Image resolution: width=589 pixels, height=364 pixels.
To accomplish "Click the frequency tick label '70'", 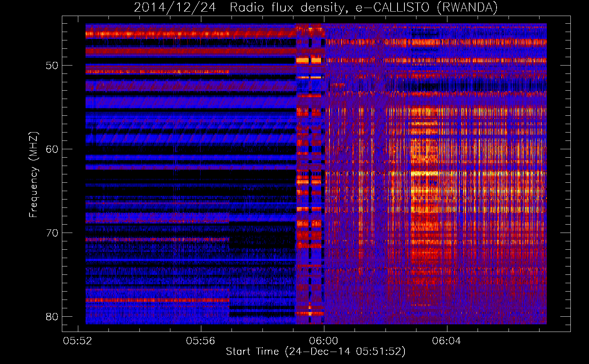I will point(52,233).
